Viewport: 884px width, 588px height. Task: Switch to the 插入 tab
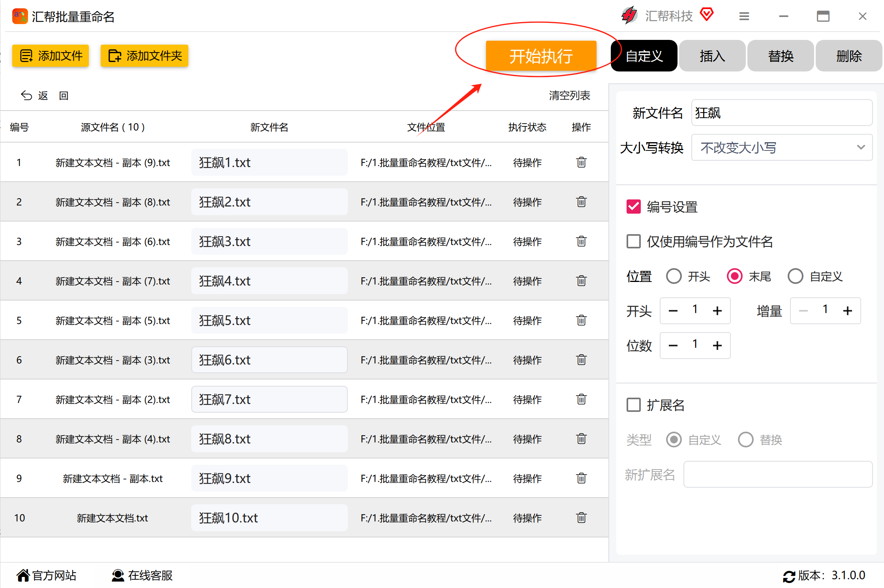712,56
